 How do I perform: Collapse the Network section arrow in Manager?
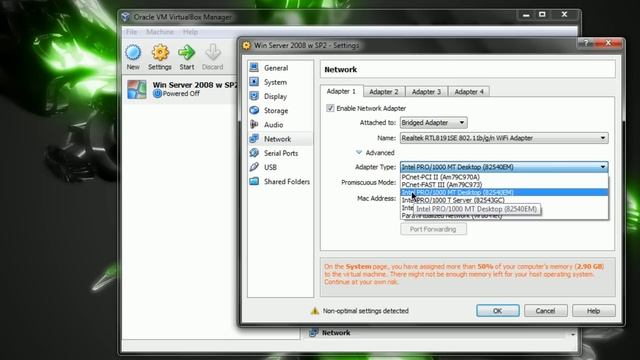coord(573,334)
